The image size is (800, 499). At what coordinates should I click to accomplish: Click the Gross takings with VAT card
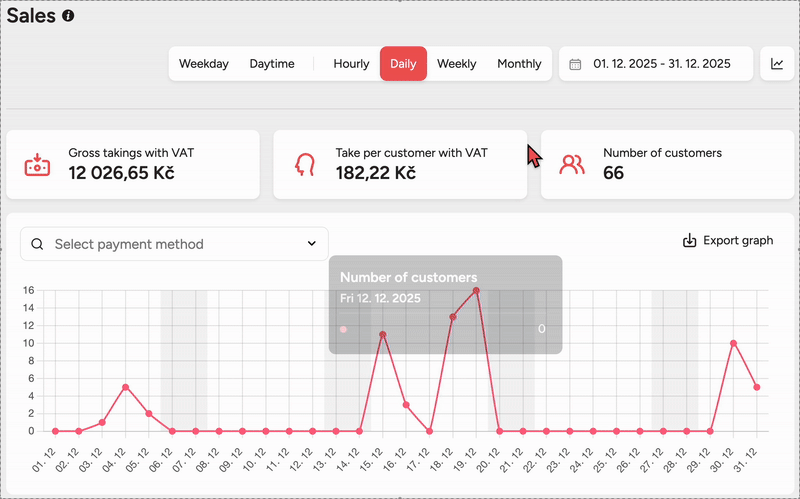[133, 164]
